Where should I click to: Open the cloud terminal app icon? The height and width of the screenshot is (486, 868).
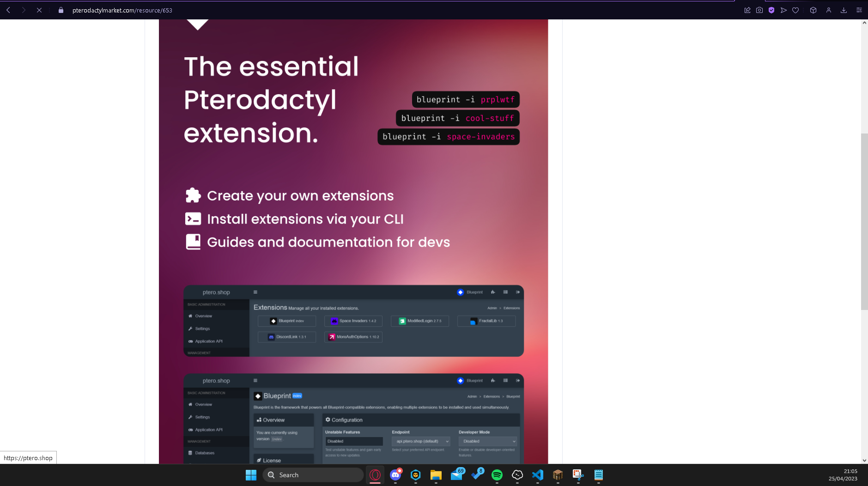pos(517,475)
